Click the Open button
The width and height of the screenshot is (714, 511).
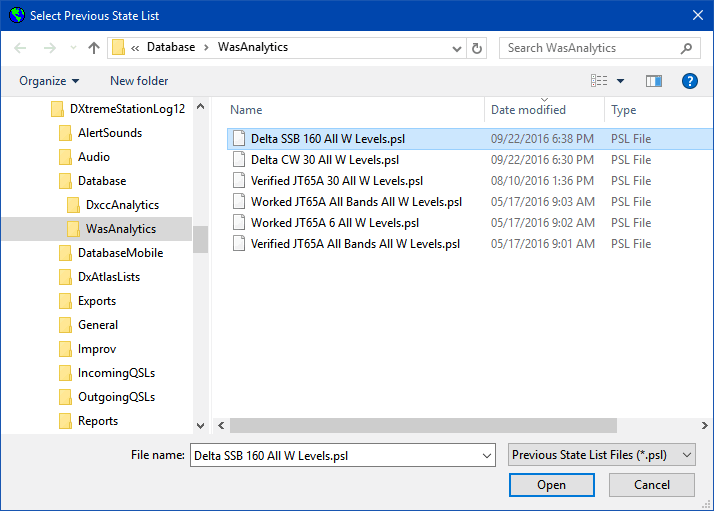(x=551, y=485)
